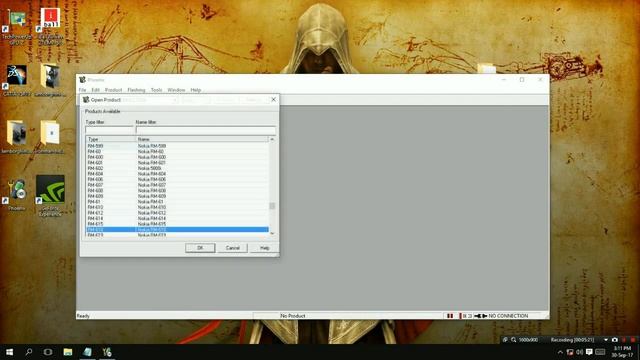Click the network tray icon

pyautogui.click(x=570, y=352)
